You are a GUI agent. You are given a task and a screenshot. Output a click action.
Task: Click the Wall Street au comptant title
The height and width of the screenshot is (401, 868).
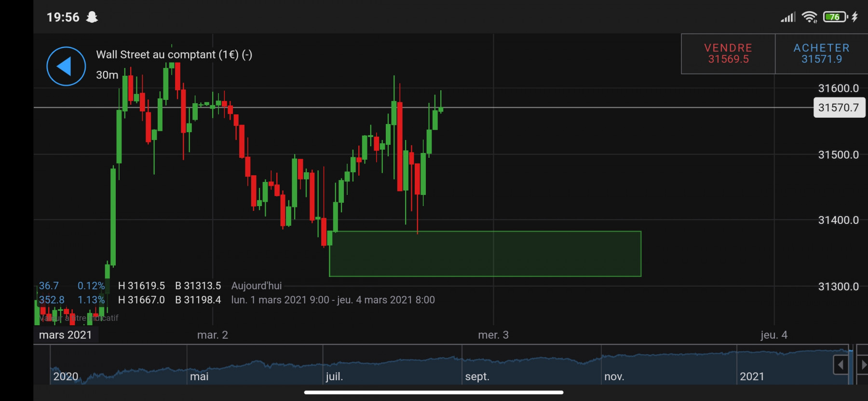(x=174, y=55)
